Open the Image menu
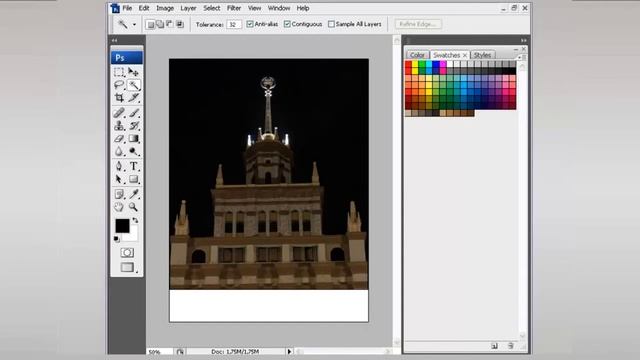Screen dimensions: 640x360 (x=165, y=8)
